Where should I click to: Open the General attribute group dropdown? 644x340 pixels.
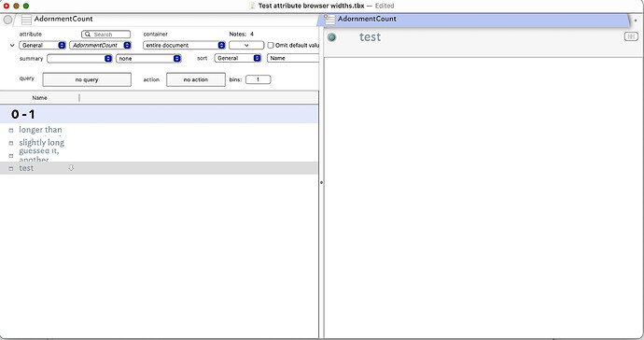42,45
